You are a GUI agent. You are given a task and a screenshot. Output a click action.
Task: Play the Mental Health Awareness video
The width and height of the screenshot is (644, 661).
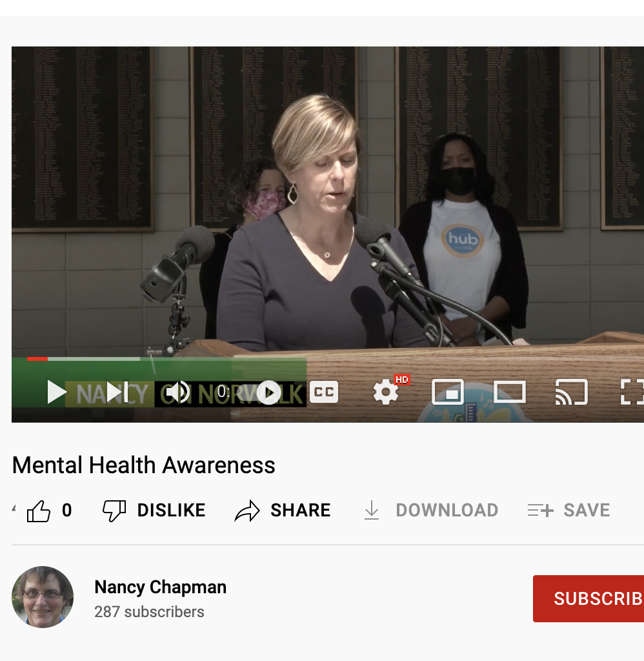(57, 392)
